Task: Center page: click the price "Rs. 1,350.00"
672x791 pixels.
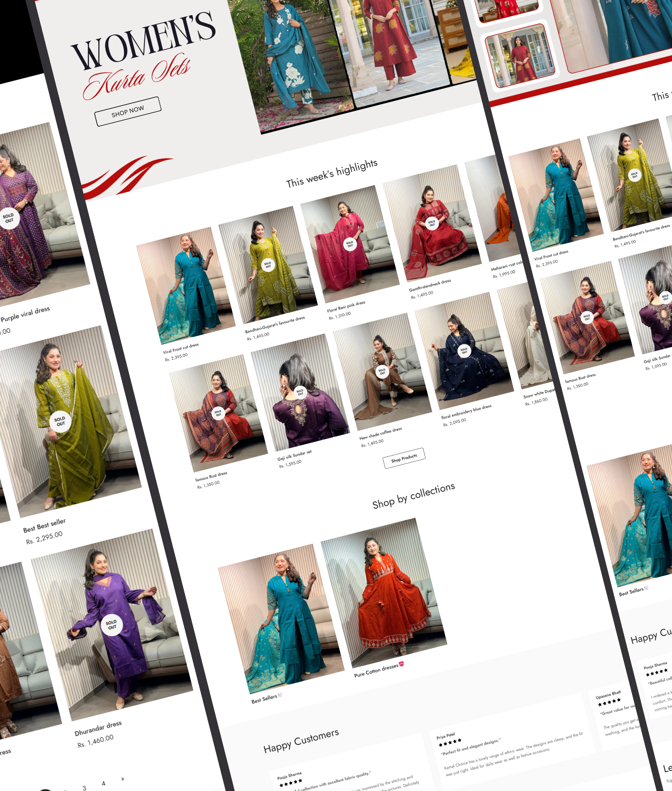Action: pyautogui.click(x=208, y=484)
